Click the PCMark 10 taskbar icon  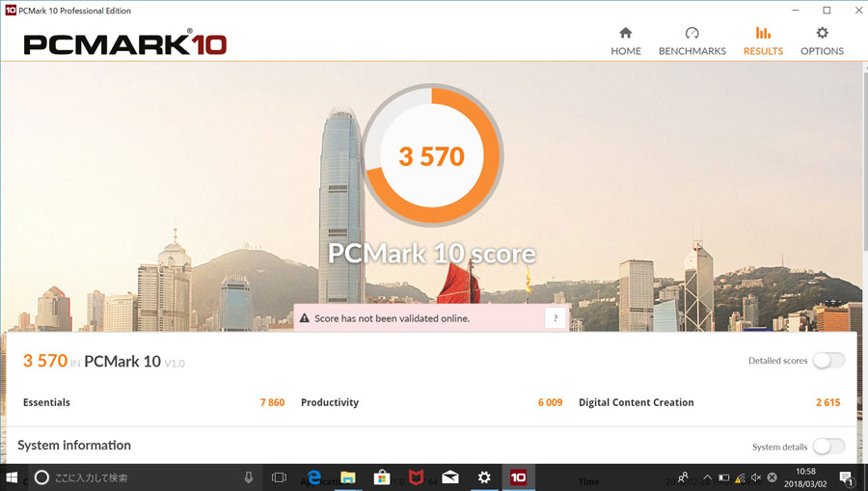pyautogui.click(x=518, y=477)
